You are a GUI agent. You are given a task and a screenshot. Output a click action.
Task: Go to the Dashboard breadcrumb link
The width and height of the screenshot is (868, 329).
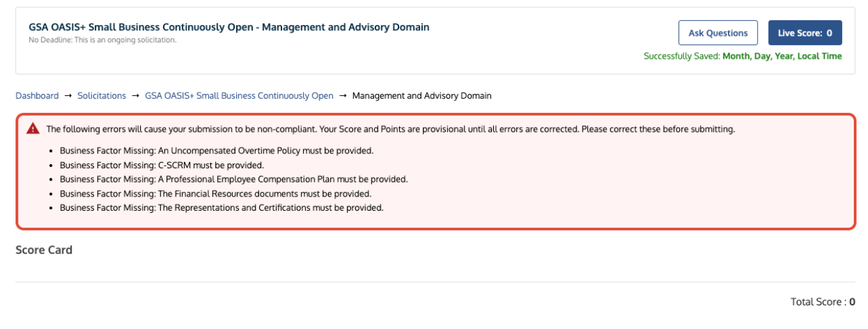37,96
